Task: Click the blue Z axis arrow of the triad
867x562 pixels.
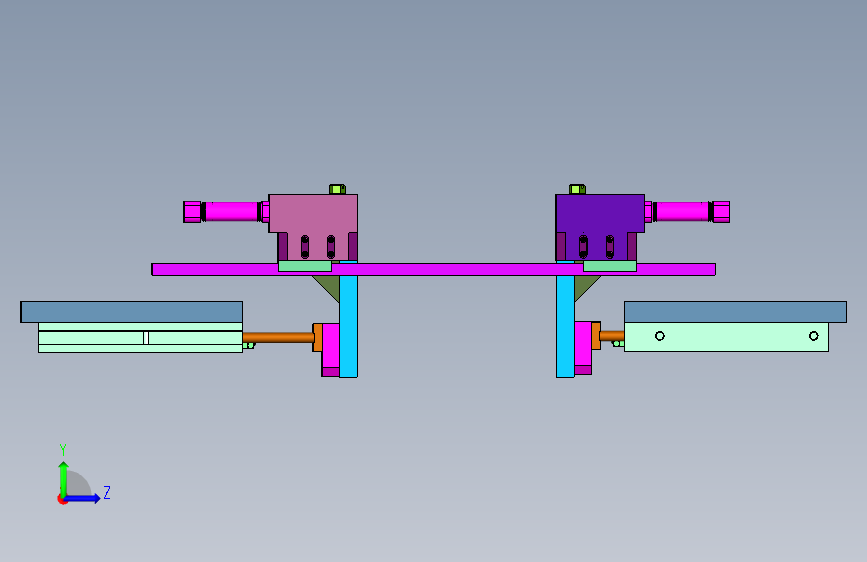Action: 83,498
